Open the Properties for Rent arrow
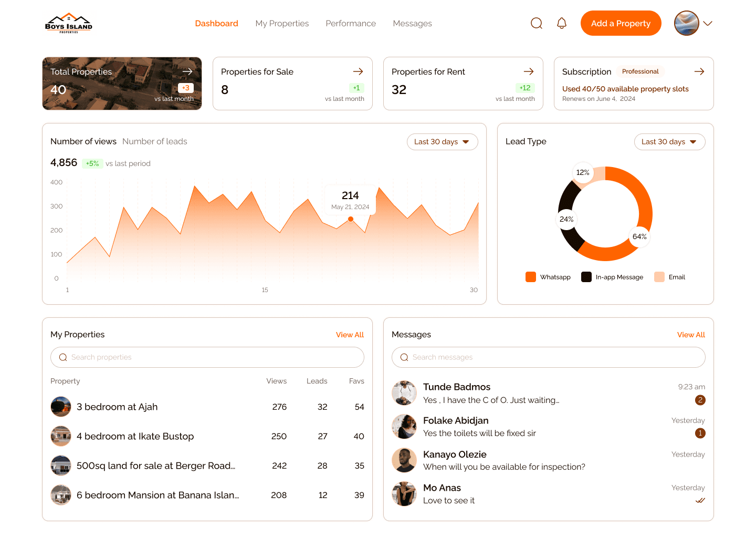 click(529, 71)
